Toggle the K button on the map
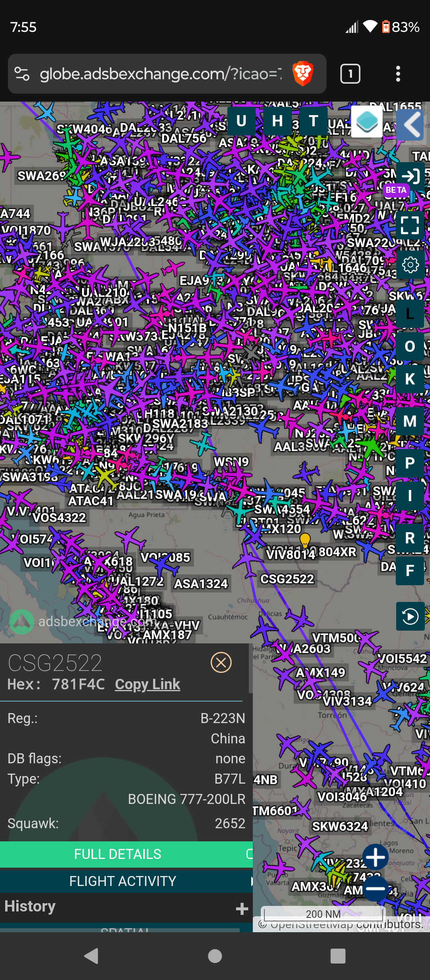430x980 pixels. pyautogui.click(x=410, y=379)
